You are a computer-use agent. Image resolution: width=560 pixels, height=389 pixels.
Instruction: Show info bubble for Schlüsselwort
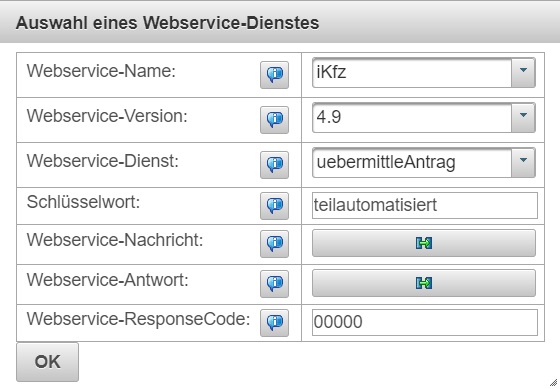274,206
